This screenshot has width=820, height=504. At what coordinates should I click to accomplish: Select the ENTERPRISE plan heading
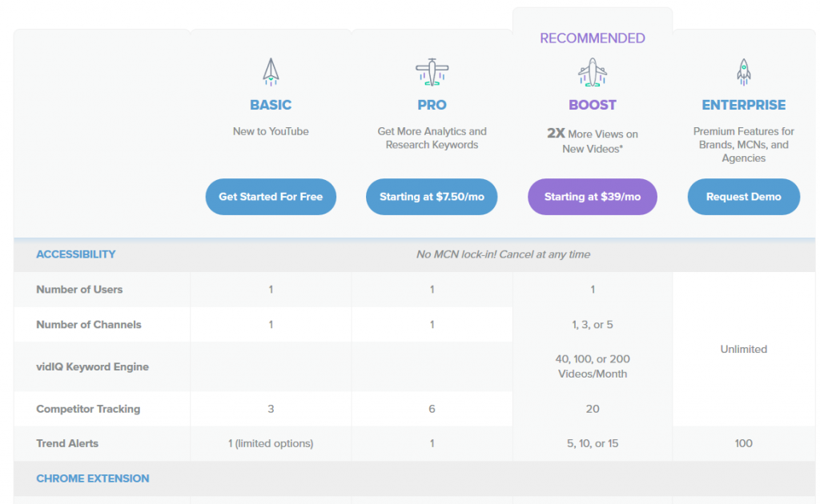click(744, 105)
